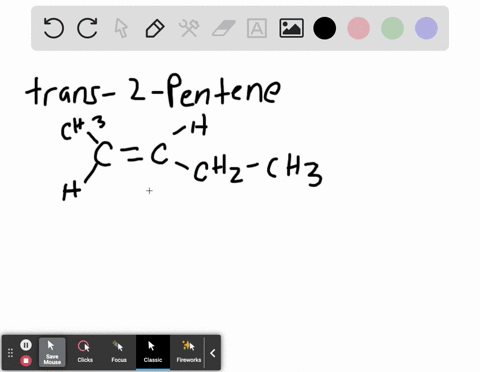Image resolution: width=480 pixels, height=372 pixels.
Task: Select the Classic cursor mode
Action: pyautogui.click(x=153, y=352)
